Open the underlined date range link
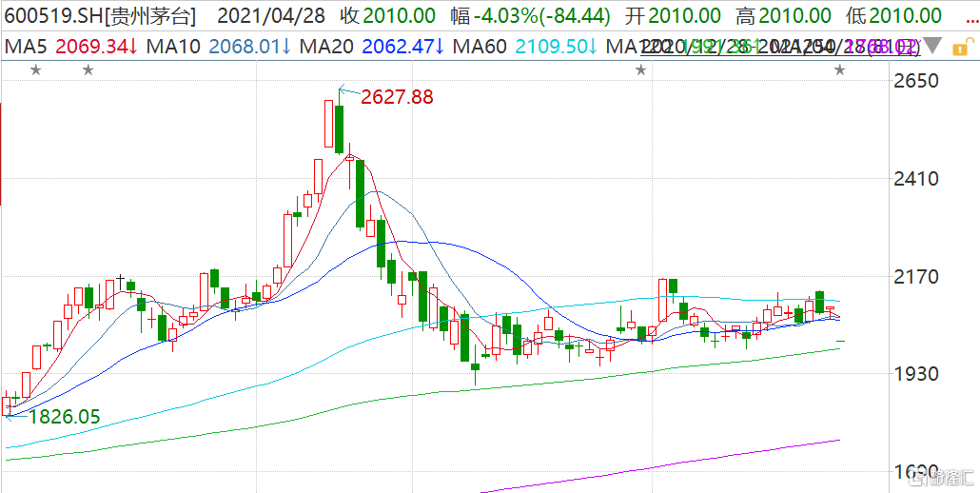The width and height of the screenshot is (980, 493). [781, 47]
